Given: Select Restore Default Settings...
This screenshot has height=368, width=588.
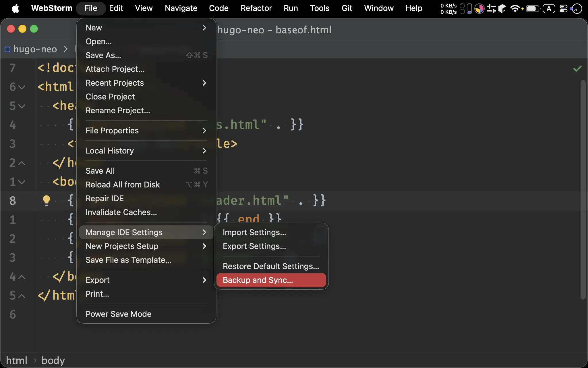Looking at the screenshot, I should point(271,266).
